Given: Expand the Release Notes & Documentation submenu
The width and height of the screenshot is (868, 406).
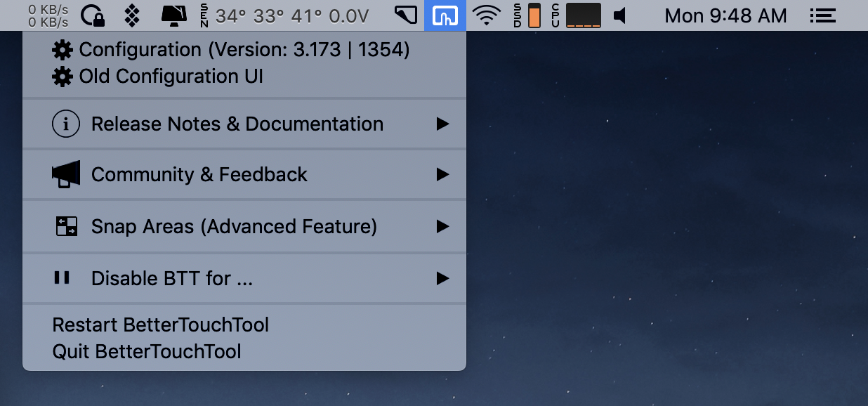Looking at the screenshot, I should click(236, 124).
